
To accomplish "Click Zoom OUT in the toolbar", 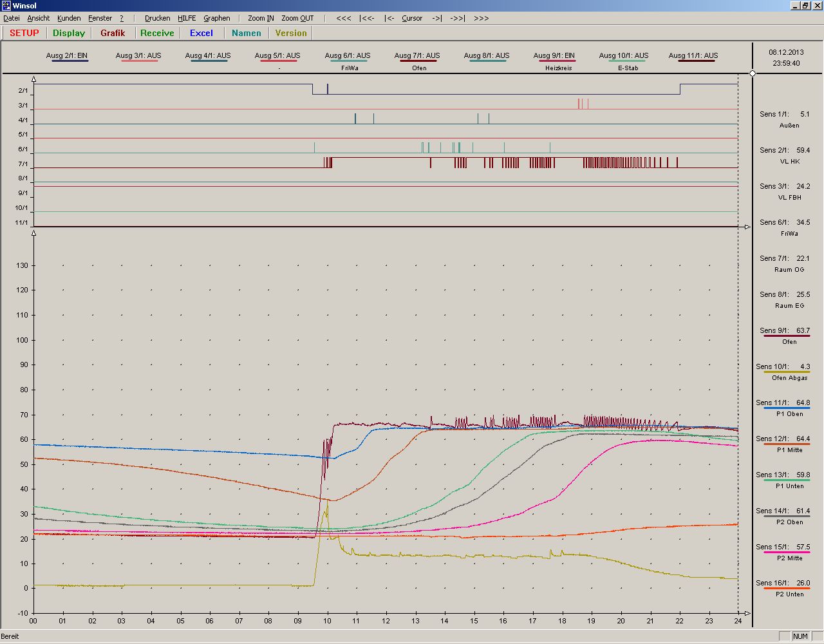I will pyautogui.click(x=297, y=18).
